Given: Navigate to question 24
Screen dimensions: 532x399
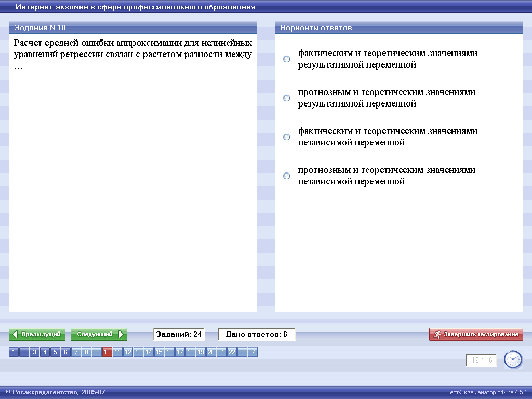Looking at the screenshot, I should pyautogui.click(x=253, y=352).
